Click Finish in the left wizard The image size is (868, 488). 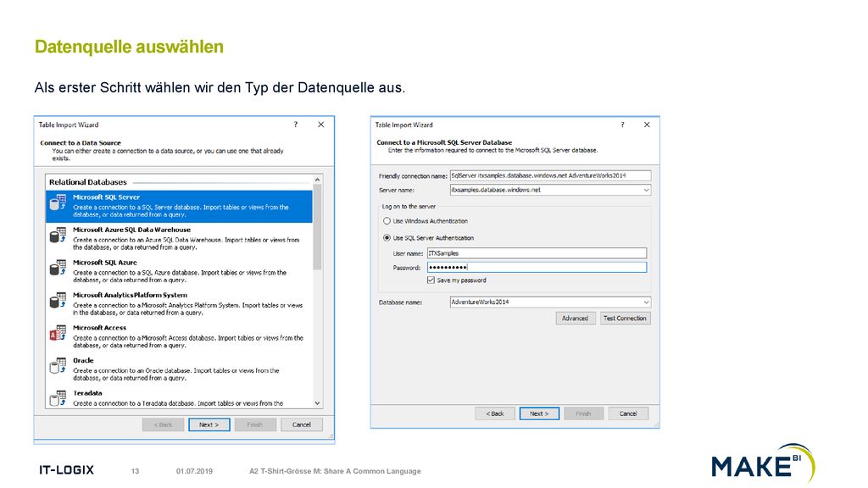point(255,424)
